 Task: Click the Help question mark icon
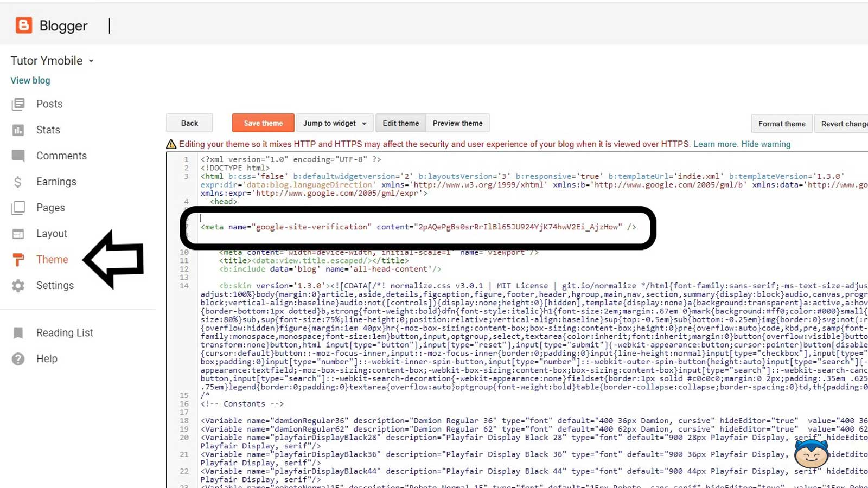(x=18, y=359)
